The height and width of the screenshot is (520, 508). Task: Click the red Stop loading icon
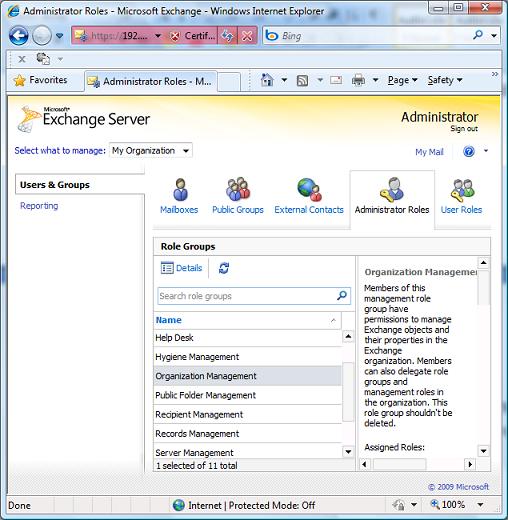tap(247, 36)
